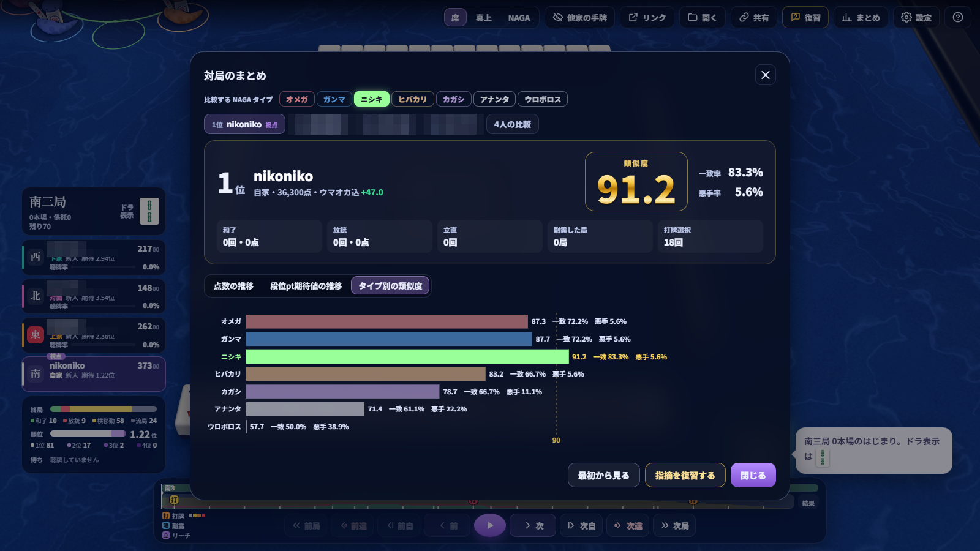This screenshot has width=980, height=551.
Task: Switch view mode to 真上
Action: [x=484, y=17]
